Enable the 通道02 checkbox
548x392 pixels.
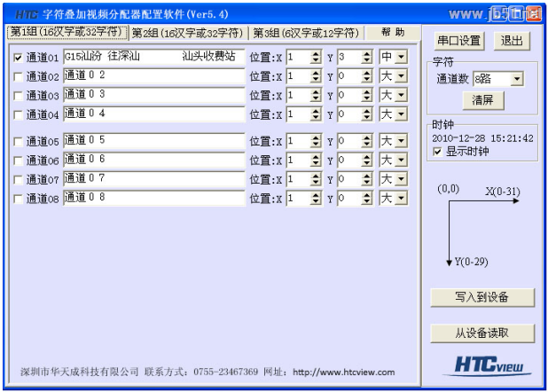pos(18,76)
